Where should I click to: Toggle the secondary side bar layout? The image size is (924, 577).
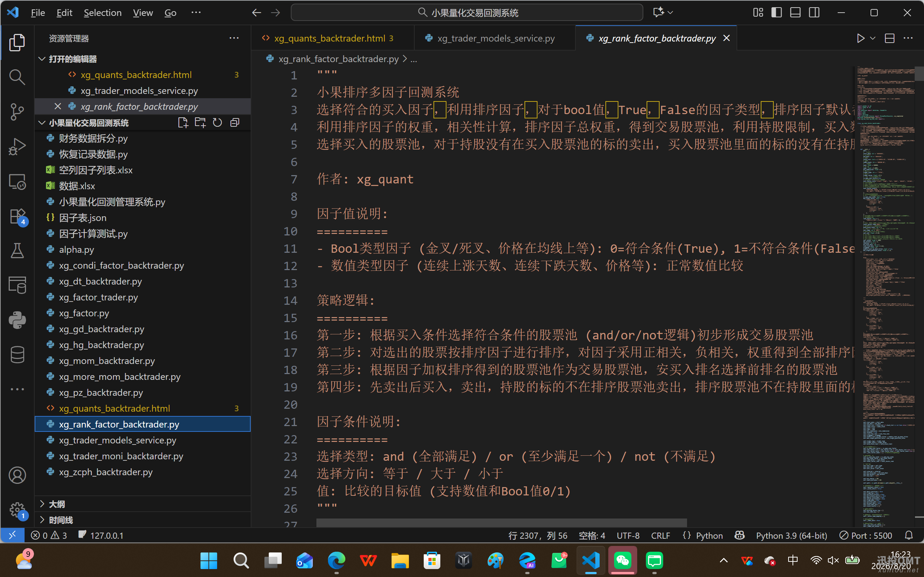point(814,13)
